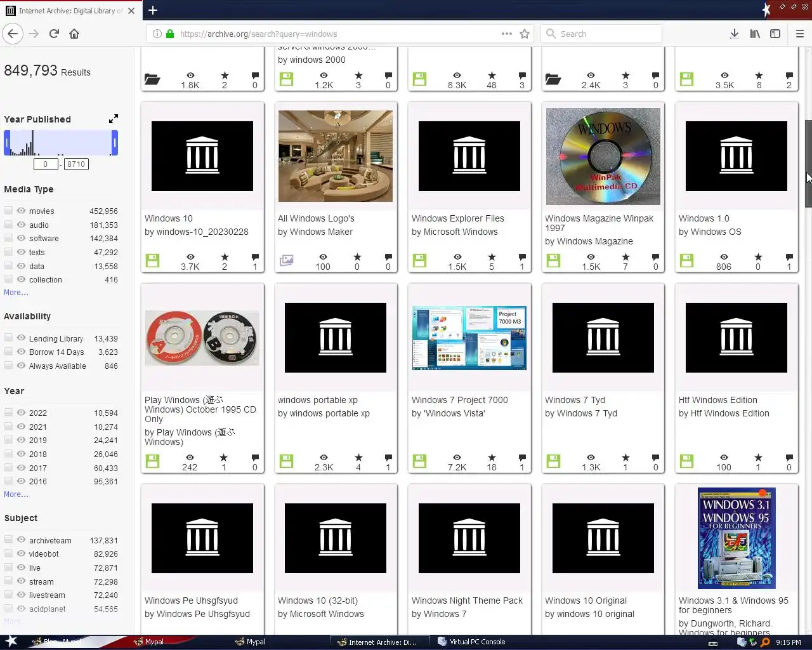Toggle the eye icon next to videobot
This screenshot has height=650, width=812.
pyautogui.click(x=22, y=554)
